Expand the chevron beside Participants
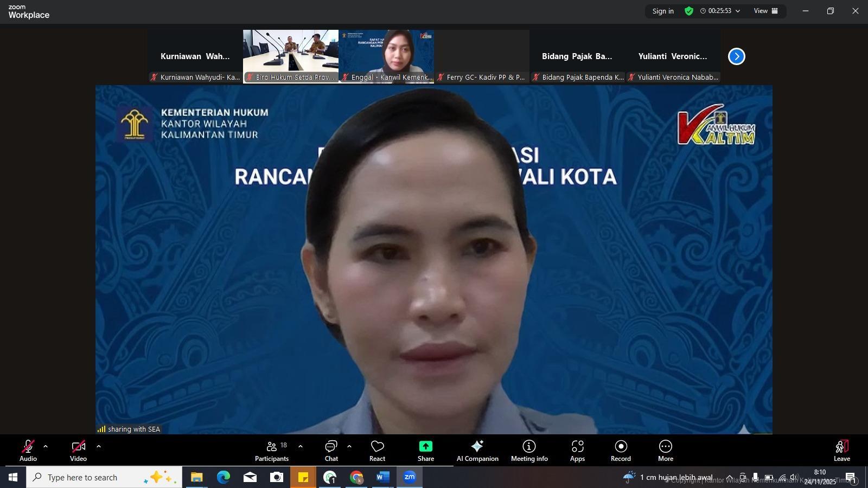This screenshot has height=488, width=868. point(301,447)
